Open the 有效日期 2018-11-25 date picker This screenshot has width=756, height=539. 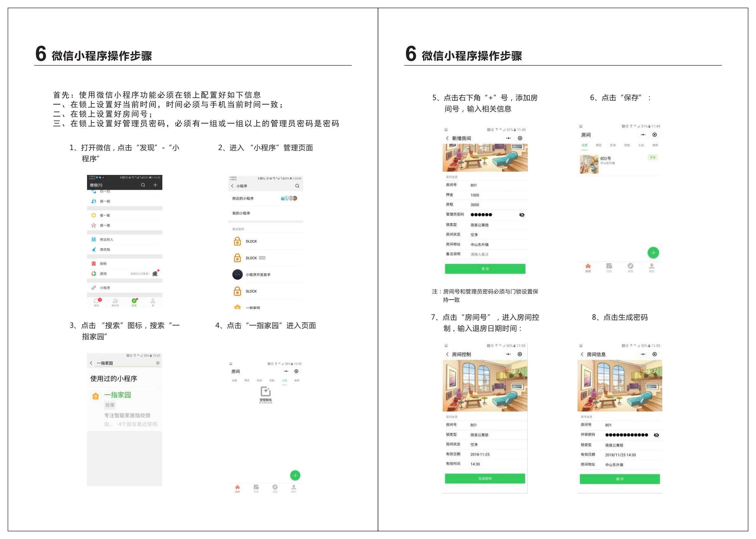(x=480, y=454)
